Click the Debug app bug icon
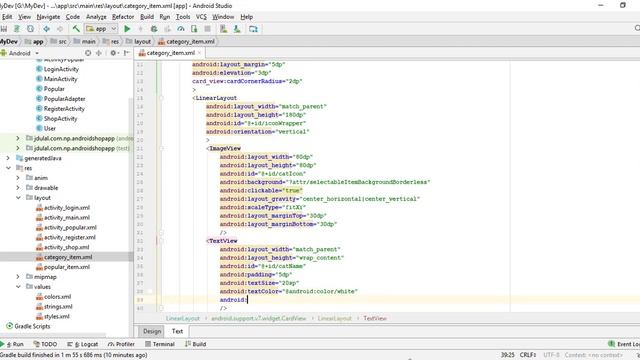The image size is (640, 360). (154, 29)
